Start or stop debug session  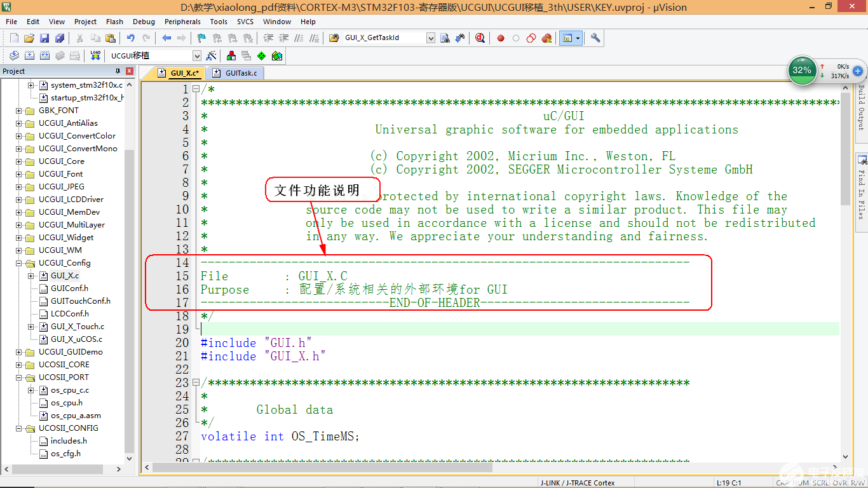point(480,38)
